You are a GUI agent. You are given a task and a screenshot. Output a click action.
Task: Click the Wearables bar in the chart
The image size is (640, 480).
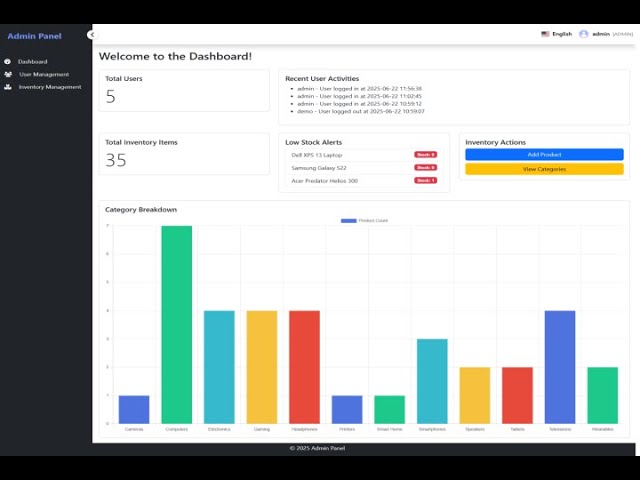point(603,396)
